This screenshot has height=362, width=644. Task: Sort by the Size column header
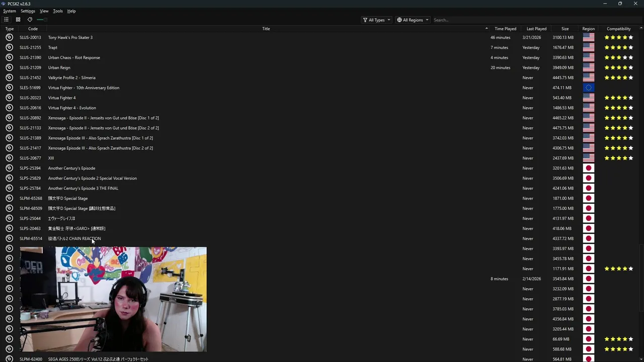[x=565, y=29]
